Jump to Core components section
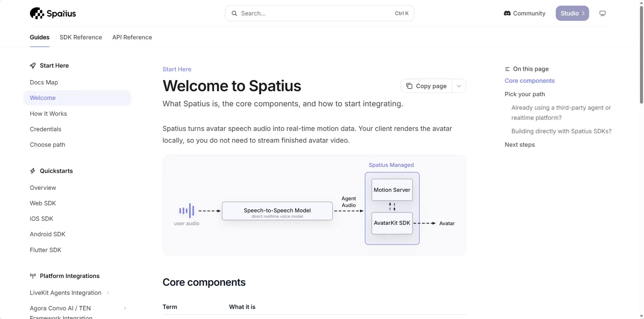644x319 pixels. [530, 81]
